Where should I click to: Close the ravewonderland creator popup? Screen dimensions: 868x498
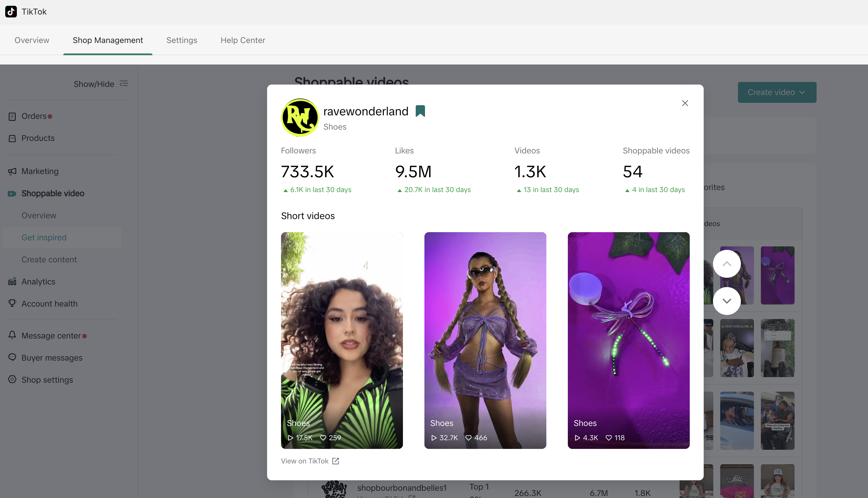tap(685, 103)
